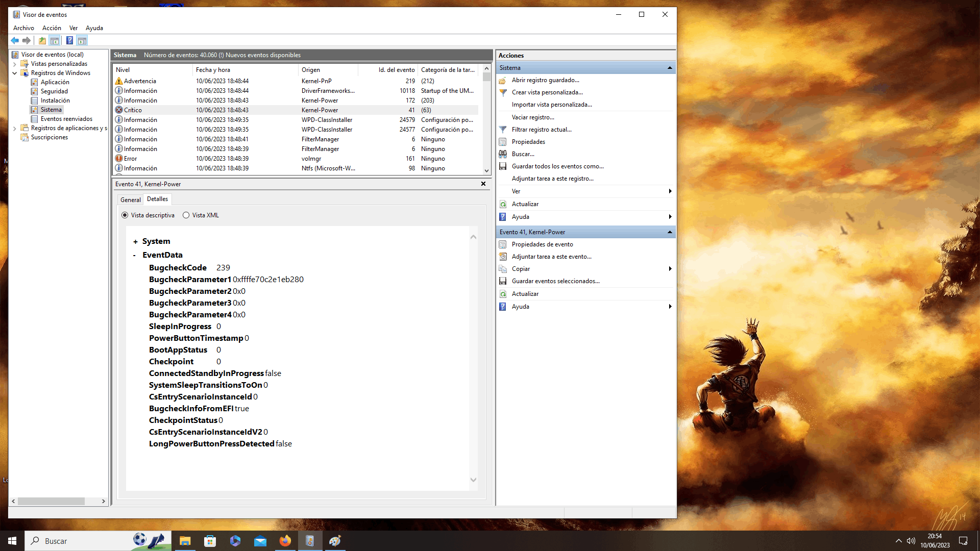This screenshot has width=980, height=551.
Task: Open the Ver menu in menu bar
Action: (73, 29)
